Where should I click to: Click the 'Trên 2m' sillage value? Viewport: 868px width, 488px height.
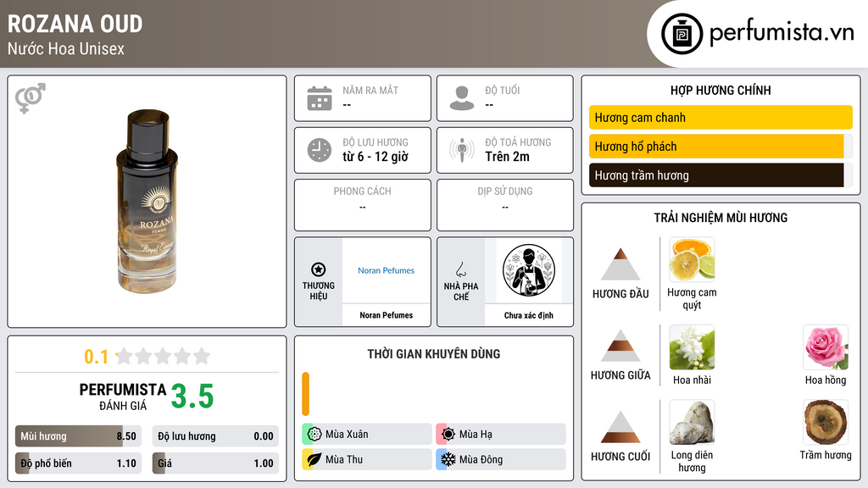click(507, 157)
